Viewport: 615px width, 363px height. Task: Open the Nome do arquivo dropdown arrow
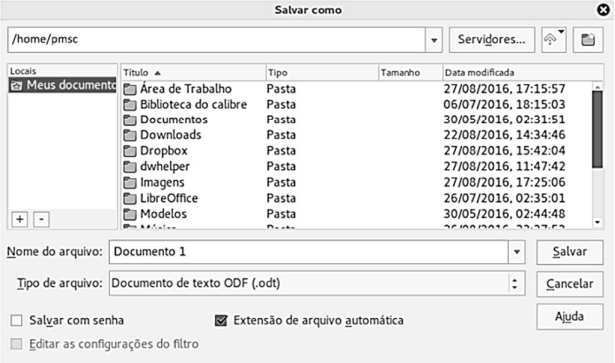517,252
